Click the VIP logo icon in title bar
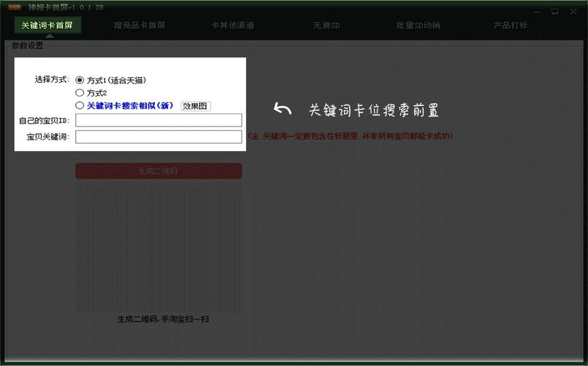This screenshot has height=366, width=588. [x=14, y=7]
